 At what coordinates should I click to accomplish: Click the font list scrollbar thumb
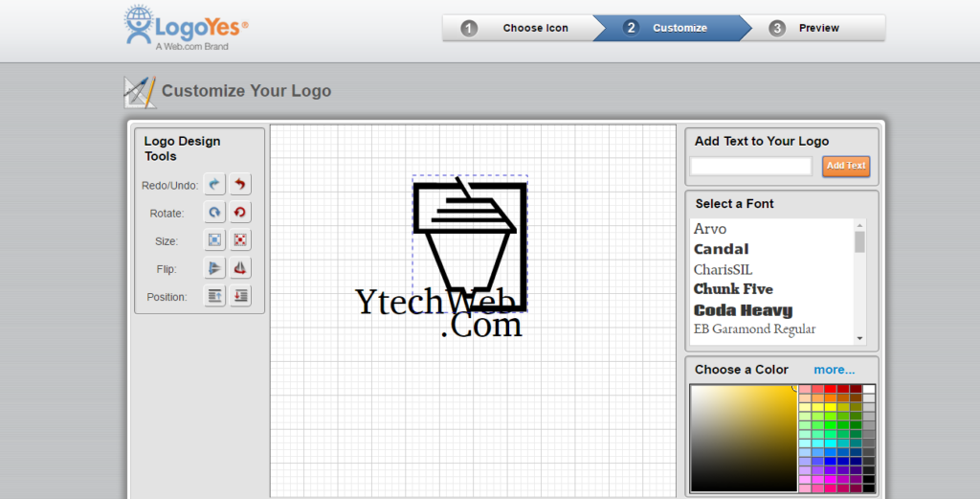coord(860,242)
